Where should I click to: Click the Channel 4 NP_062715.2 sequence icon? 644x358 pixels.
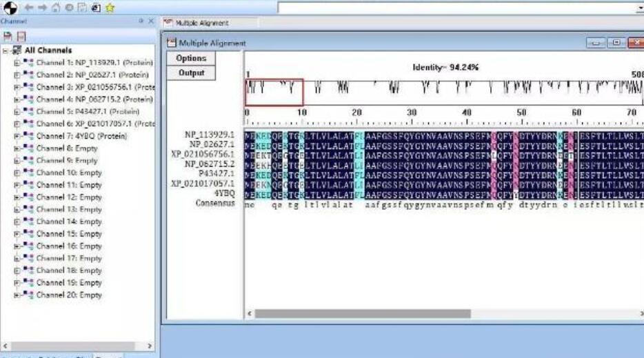(x=28, y=99)
